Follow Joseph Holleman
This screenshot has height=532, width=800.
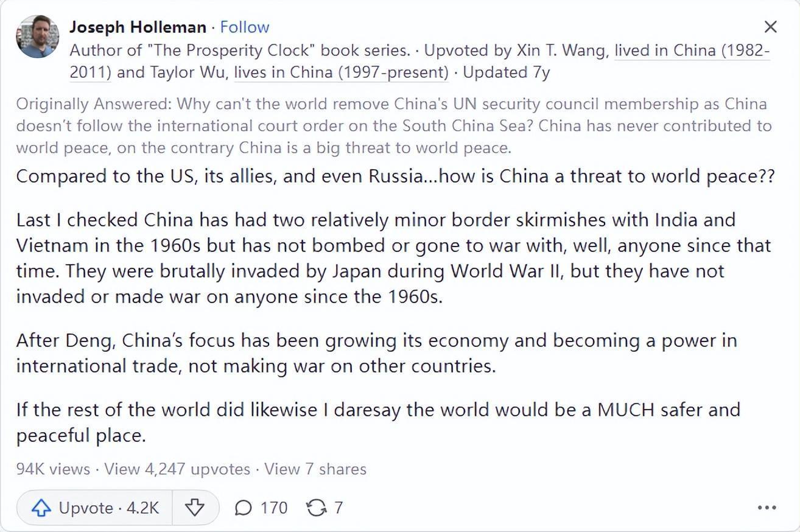pos(244,27)
